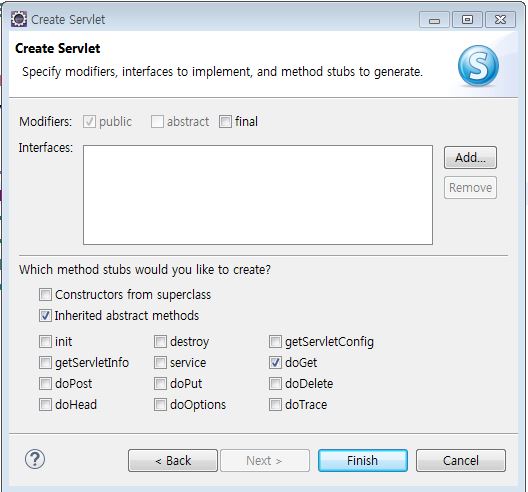Tick the doDelete checkbox
This screenshot has height=492, width=528.
point(275,384)
